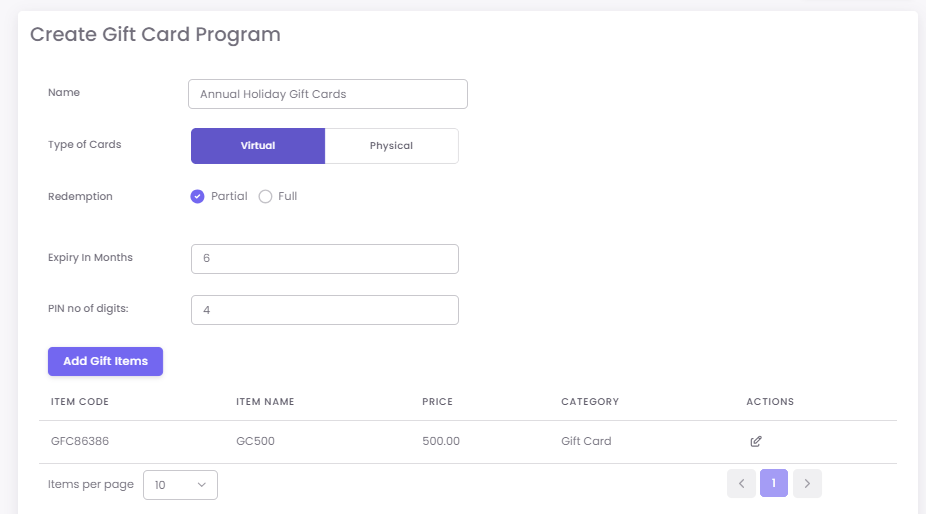Image resolution: width=926 pixels, height=514 pixels.
Task: Select page 1 in pagination
Action: click(x=774, y=484)
